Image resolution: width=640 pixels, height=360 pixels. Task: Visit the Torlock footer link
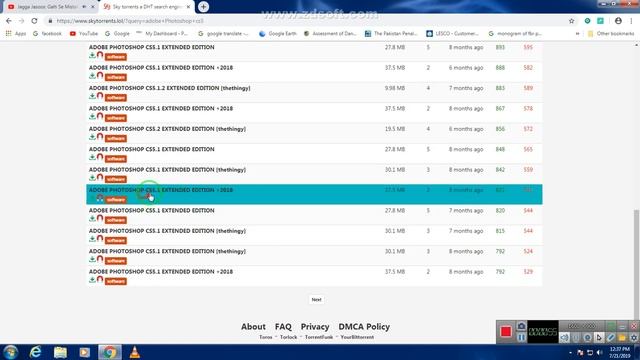(288, 337)
